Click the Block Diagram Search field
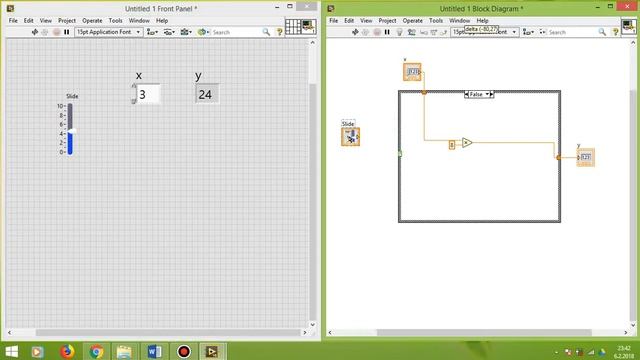The image size is (640, 360). click(572, 32)
